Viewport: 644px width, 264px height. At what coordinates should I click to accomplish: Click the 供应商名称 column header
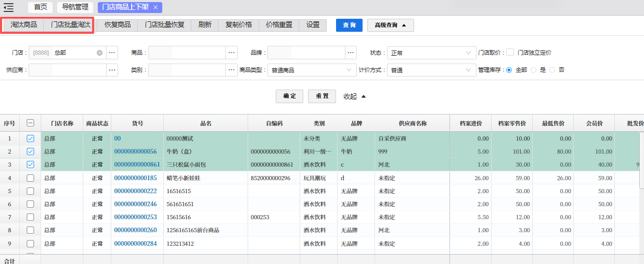(x=412, y=123)
